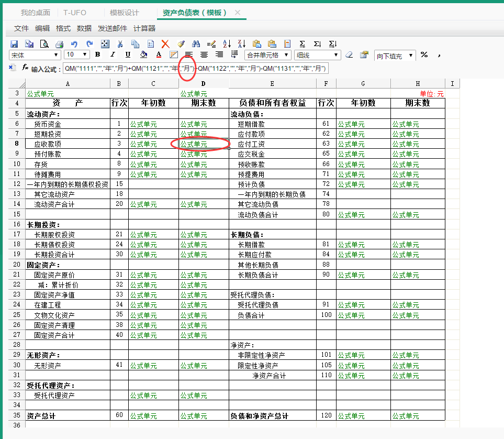Click the pencil-and-lines edit icon

[x=211, y=44]
